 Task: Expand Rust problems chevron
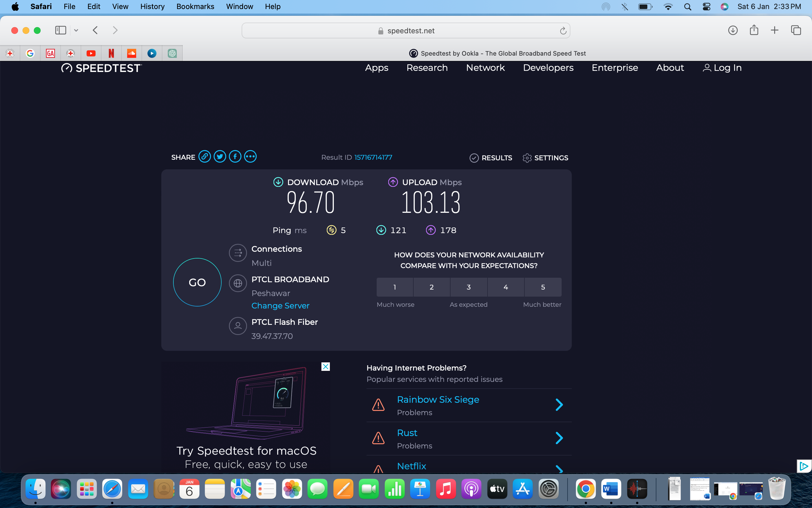(x=559, y=438)
